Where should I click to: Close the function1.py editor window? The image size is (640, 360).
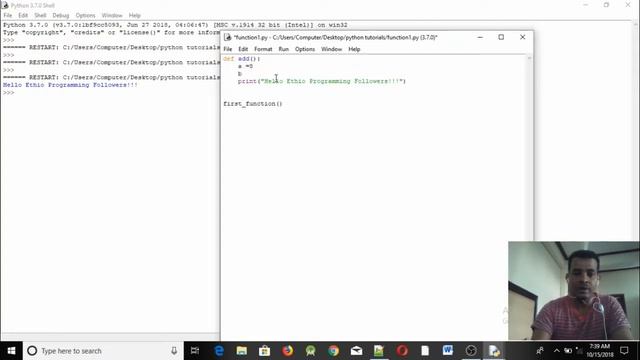point(522,37)
